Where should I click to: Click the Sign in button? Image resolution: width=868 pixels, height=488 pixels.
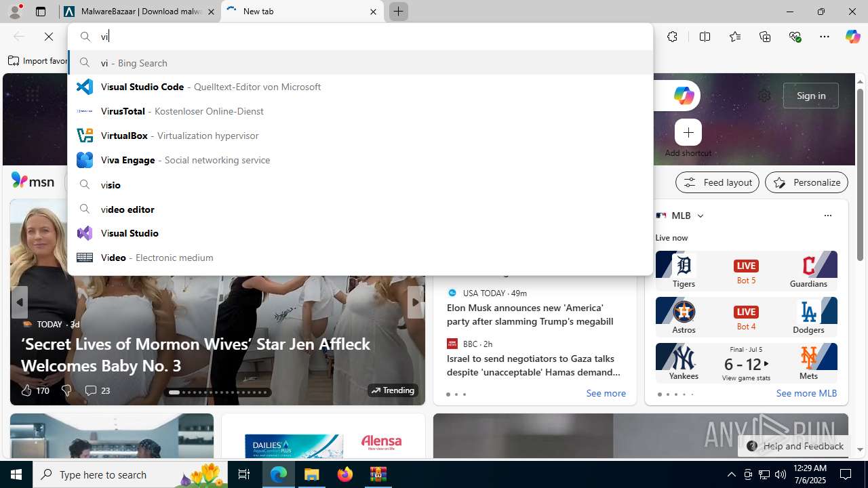point(810,96)
